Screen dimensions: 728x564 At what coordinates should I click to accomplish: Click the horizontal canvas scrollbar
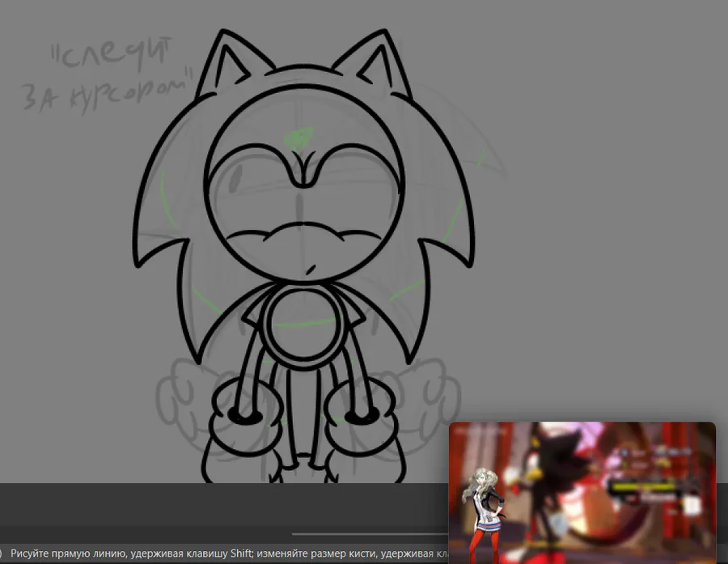click(x=370, y=534)
